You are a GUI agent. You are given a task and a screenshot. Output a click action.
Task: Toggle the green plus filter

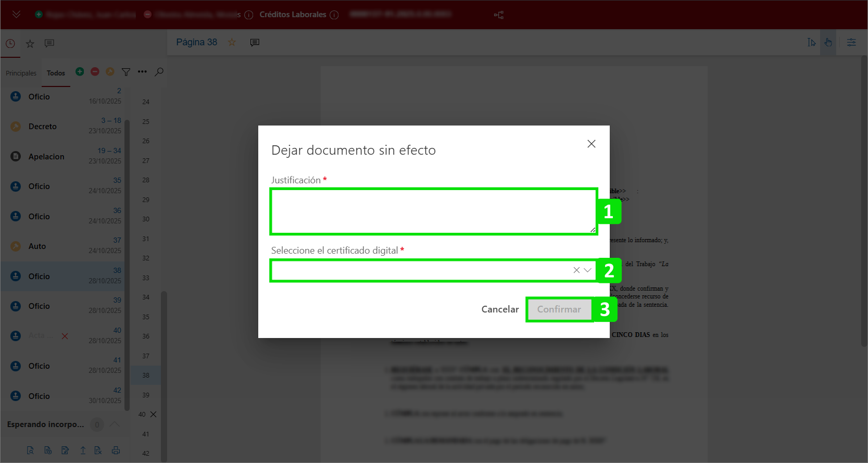[80, 71]
